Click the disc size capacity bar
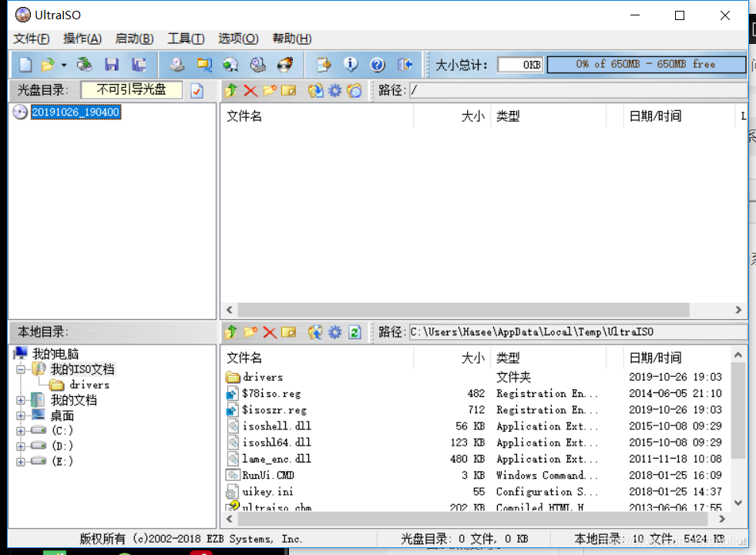 pos(646,64)
